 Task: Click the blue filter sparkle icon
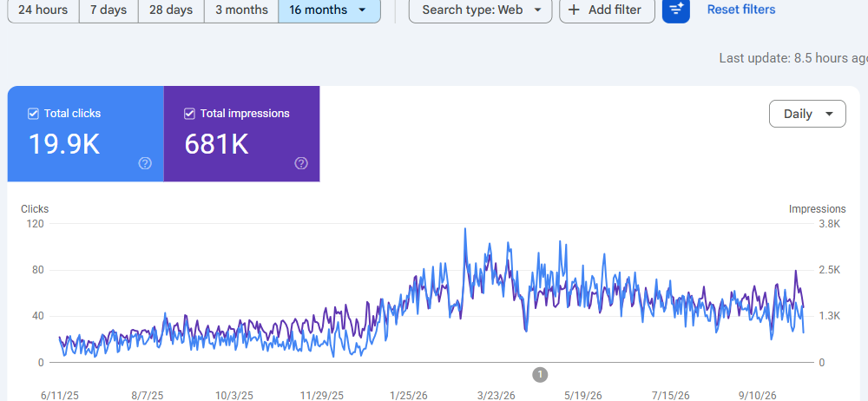[x=676, y=10]
